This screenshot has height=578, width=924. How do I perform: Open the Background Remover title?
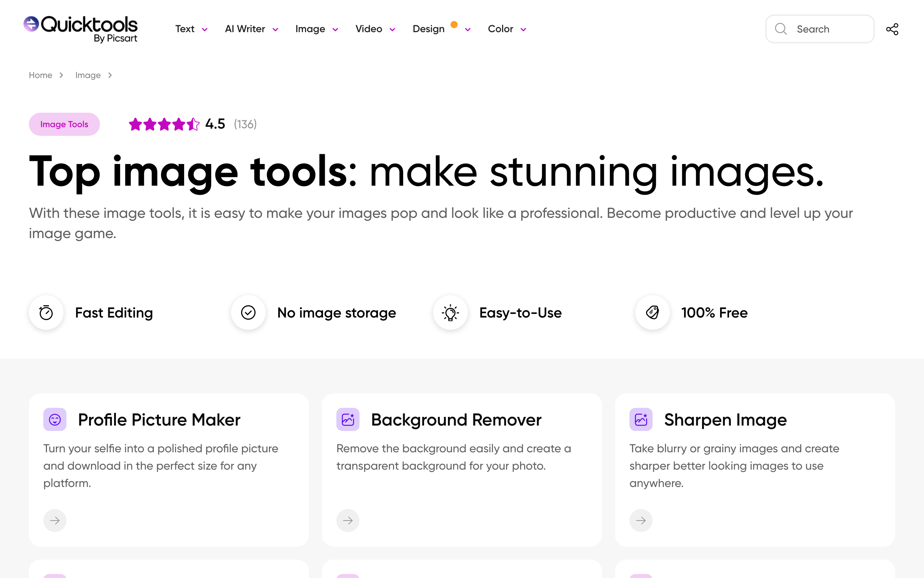(x=456, y=420)
